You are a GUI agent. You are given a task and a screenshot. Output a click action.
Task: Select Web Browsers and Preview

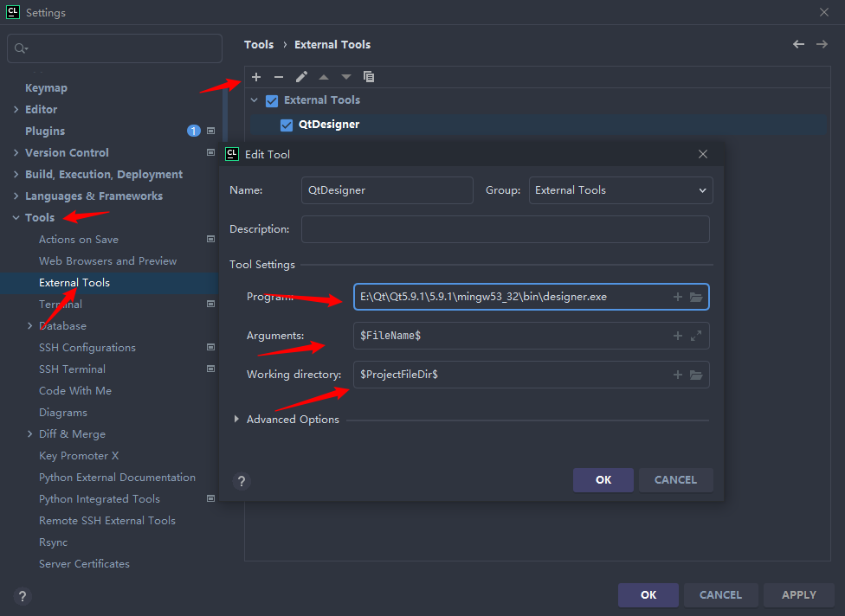coord(107,260)
